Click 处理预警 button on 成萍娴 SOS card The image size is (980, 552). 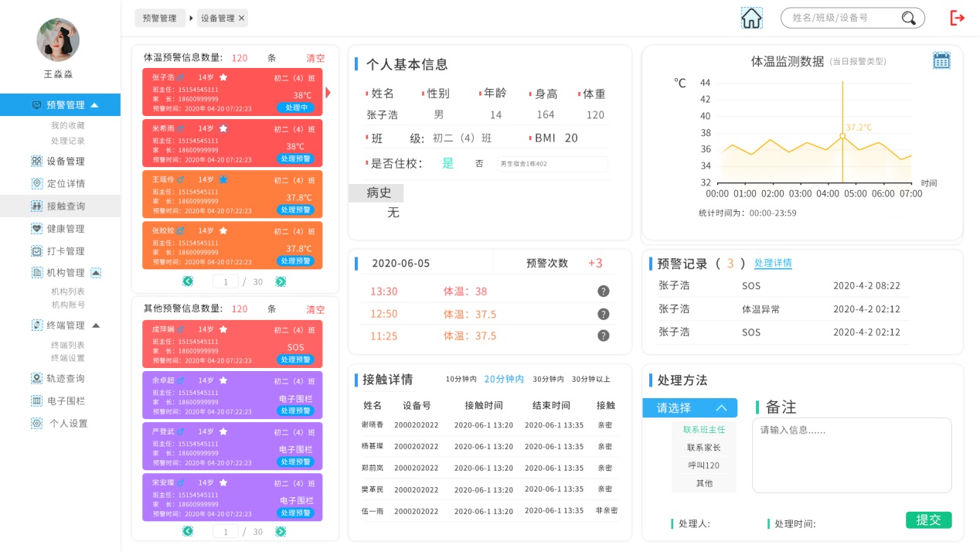[x=296, y=359]
